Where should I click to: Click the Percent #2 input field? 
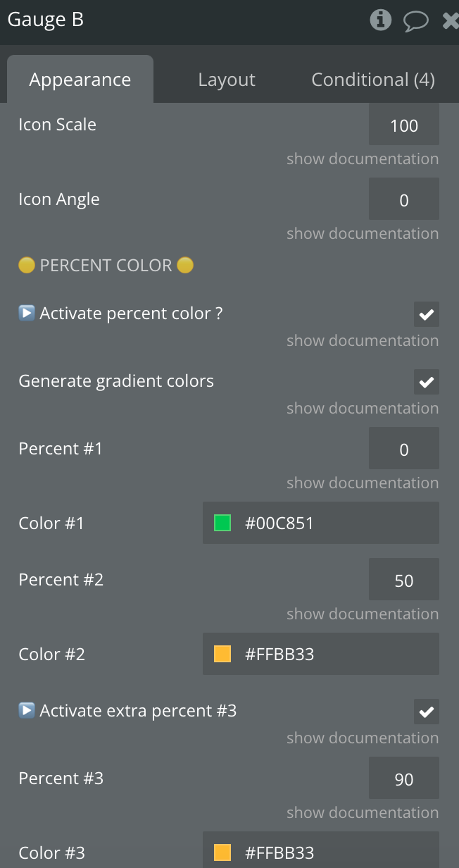[403, 581]
